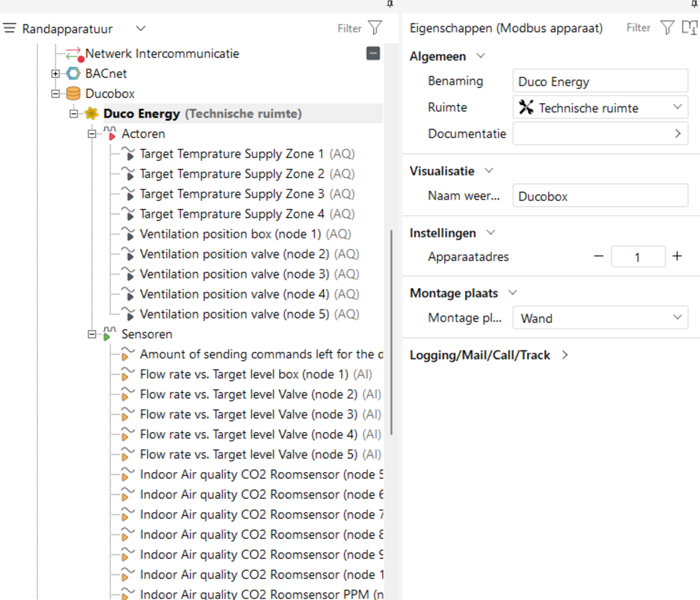This screenshot has height=600, width=700.
Task: Click the Benaming input field
Action: click(600, 81)
